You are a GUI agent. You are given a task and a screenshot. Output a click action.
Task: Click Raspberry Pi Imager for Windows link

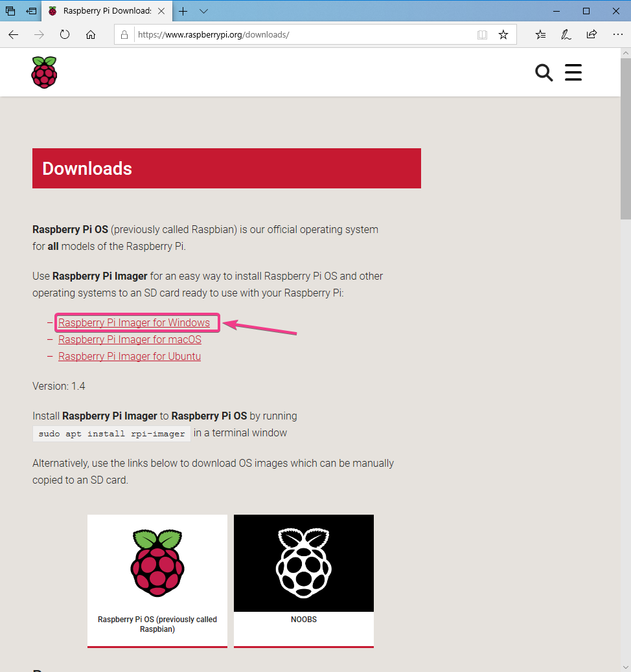coord(134,322)
